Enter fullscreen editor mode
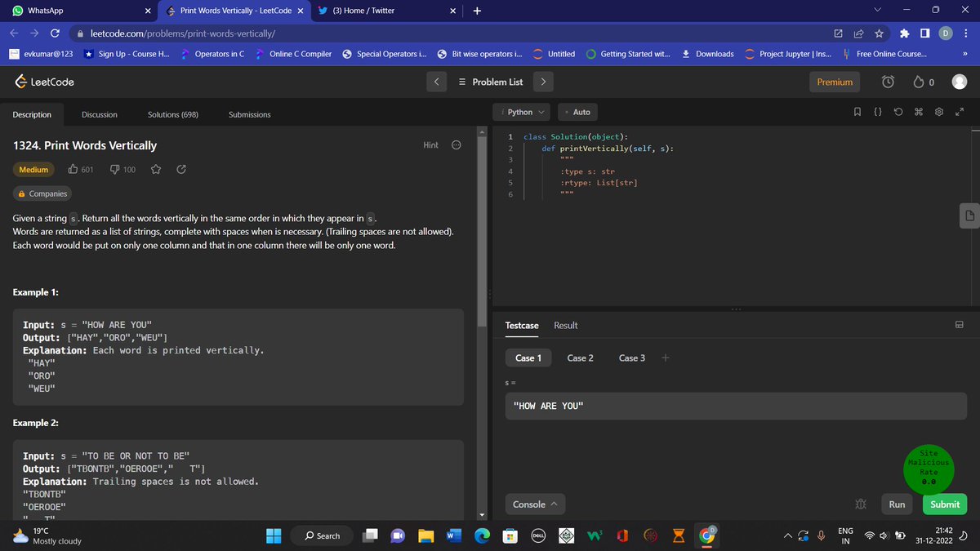Screen dimensions: 980x551 coord(960,112)
